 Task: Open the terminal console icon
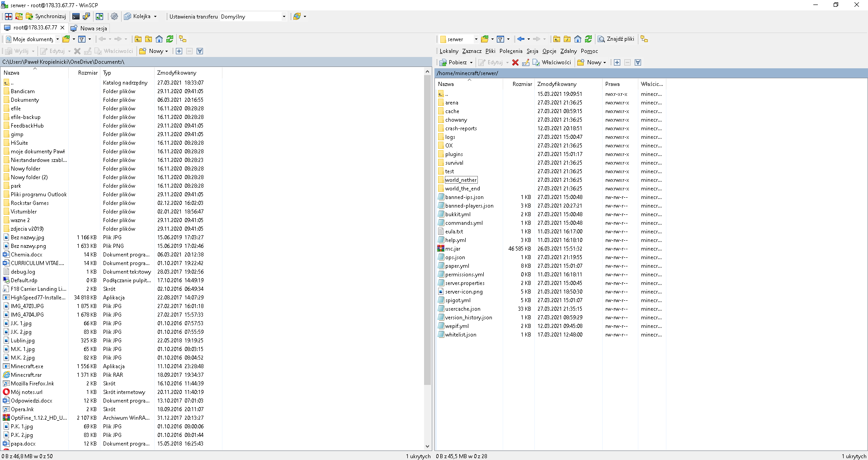[x=76, y=17]
